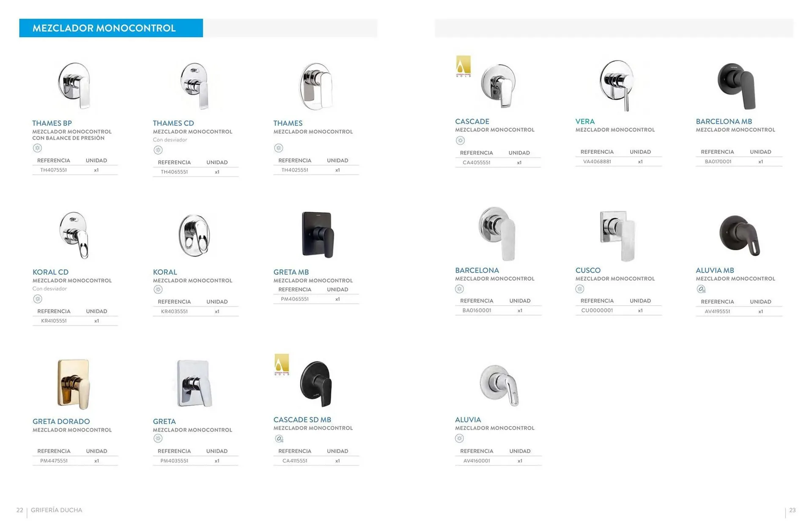Click the GRIFERÍA DUCHA footer label
Viewport: 812px width, 525px height.
click(x=57, y=510)
